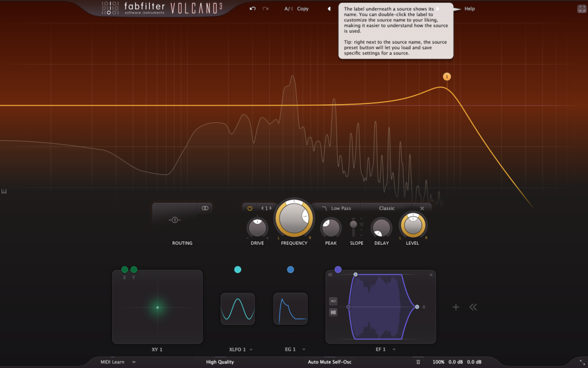Click the redo arrow in the header
Image resolution: width=588 pixels, height=368 pixels.
[x=265, y=9]
